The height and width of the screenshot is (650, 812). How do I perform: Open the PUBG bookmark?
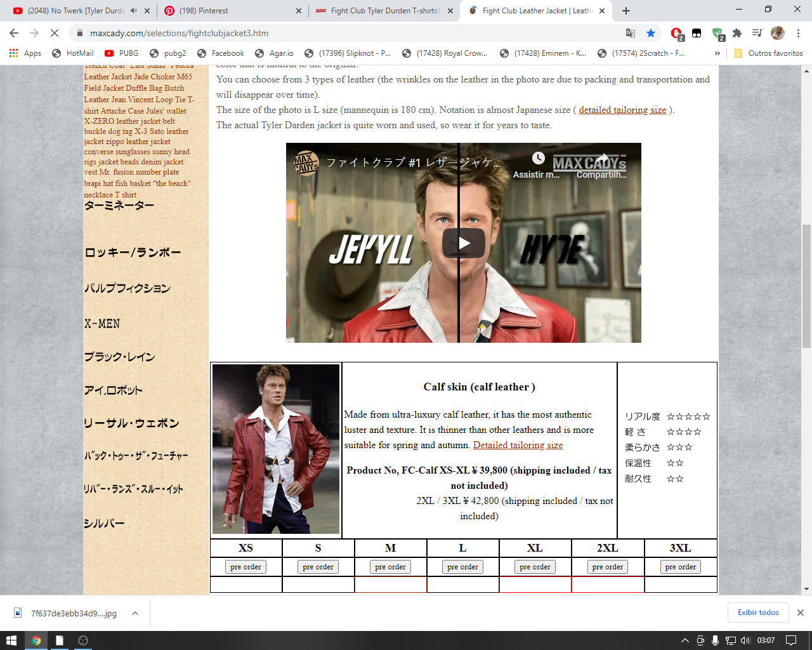coord(121,53)
